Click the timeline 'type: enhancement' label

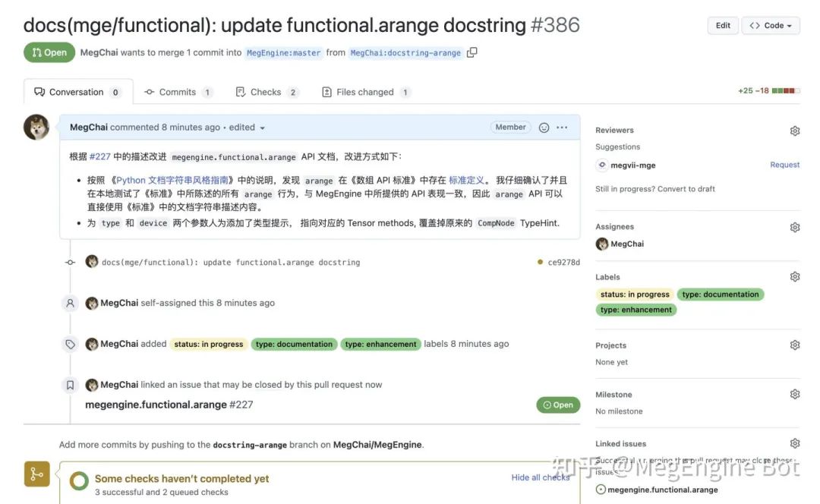(x=380, y=344)
